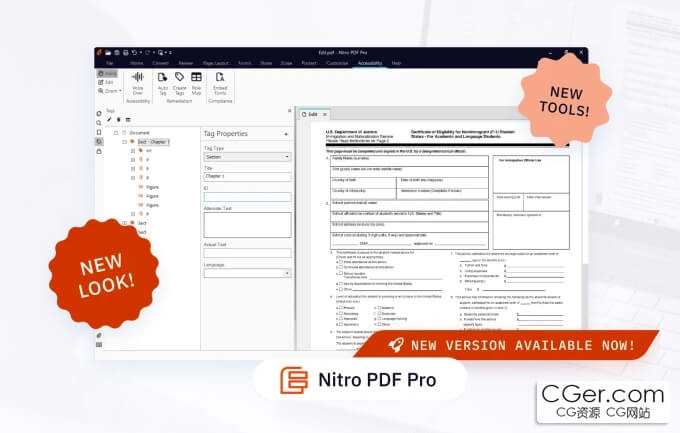Click the Nitro logo icon in the title bar
680x433 pixels.
point(99,52)
